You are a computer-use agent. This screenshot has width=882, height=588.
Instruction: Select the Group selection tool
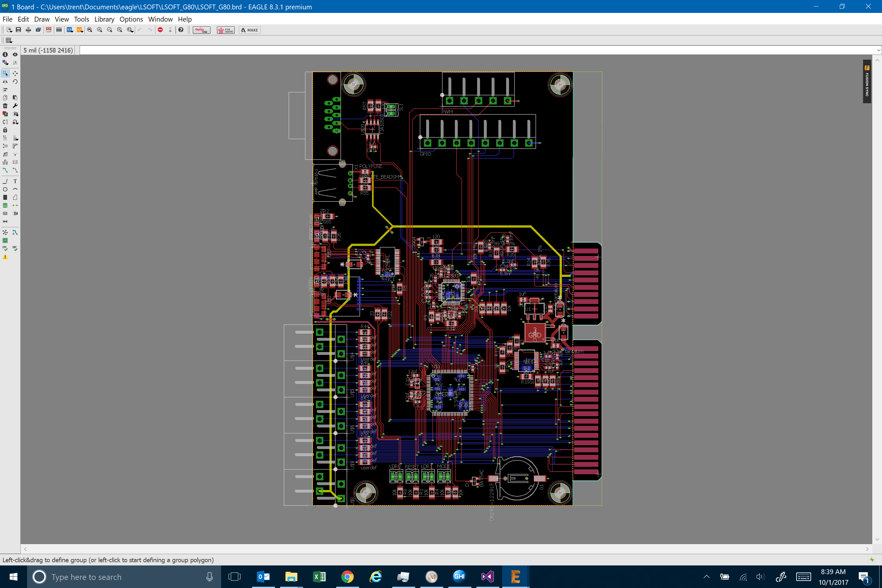5,73
